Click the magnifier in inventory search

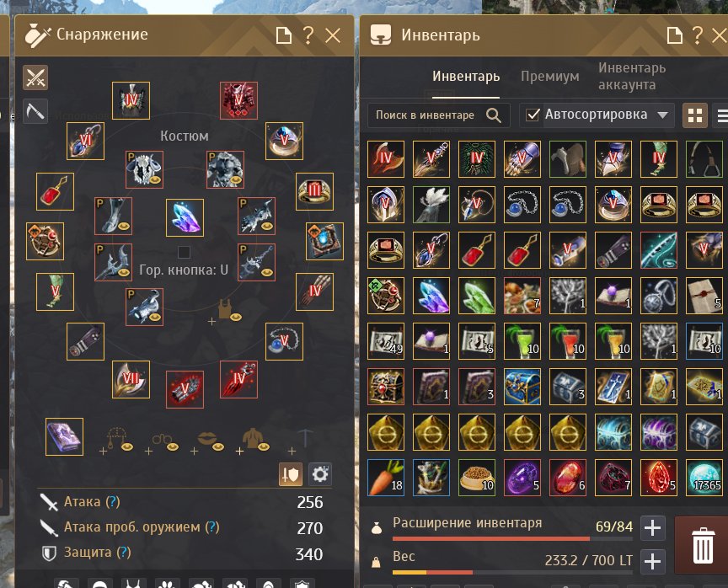494,115
